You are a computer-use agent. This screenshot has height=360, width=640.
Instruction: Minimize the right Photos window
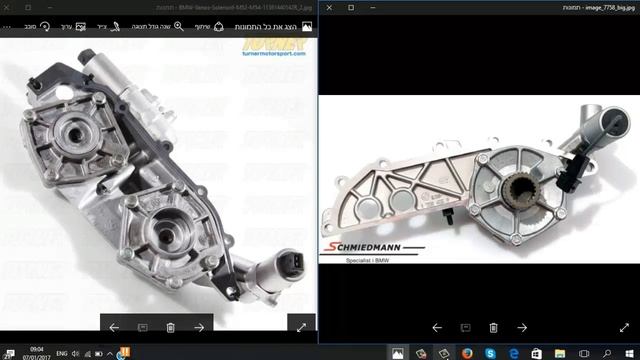tap(373, 7)
